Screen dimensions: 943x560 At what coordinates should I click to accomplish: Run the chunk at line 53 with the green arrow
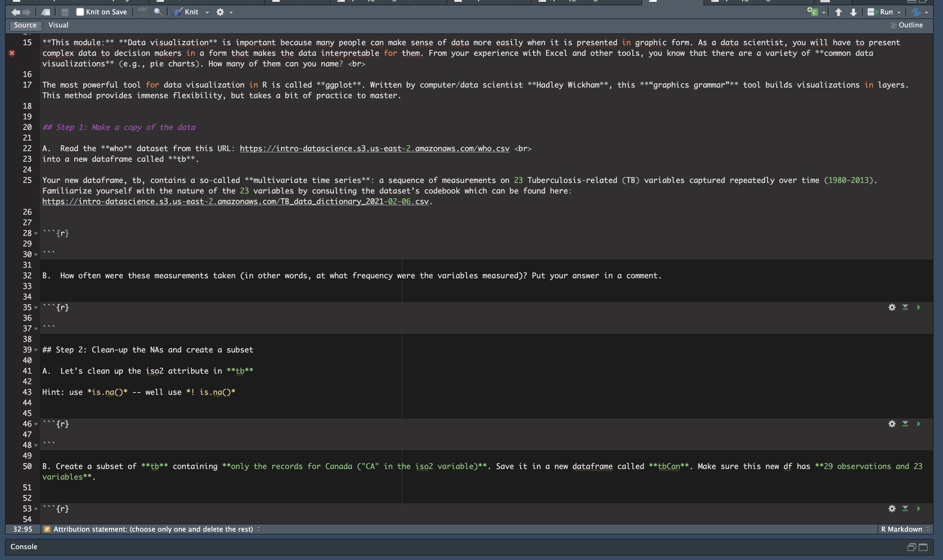[919, 508]
